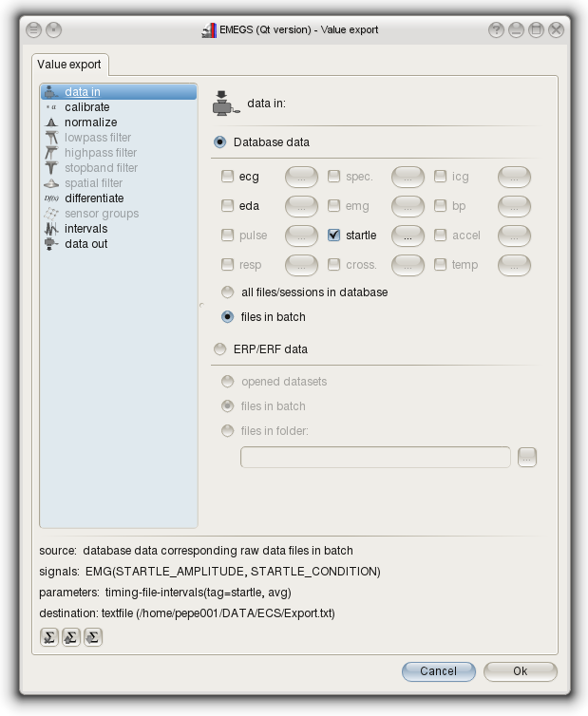Click the normalize bell-curve icon
Screen dimensions: 588x716
pos(51,122)
